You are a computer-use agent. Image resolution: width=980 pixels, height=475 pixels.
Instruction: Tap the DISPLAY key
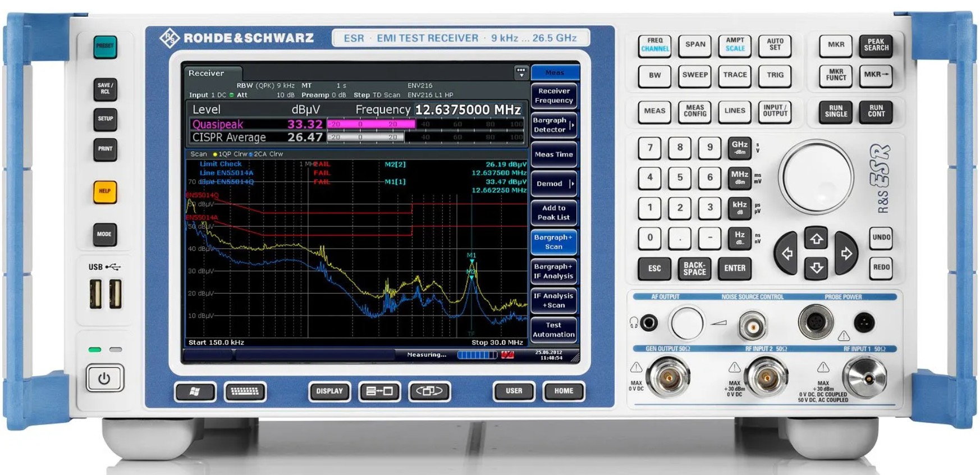coord(329,391)
